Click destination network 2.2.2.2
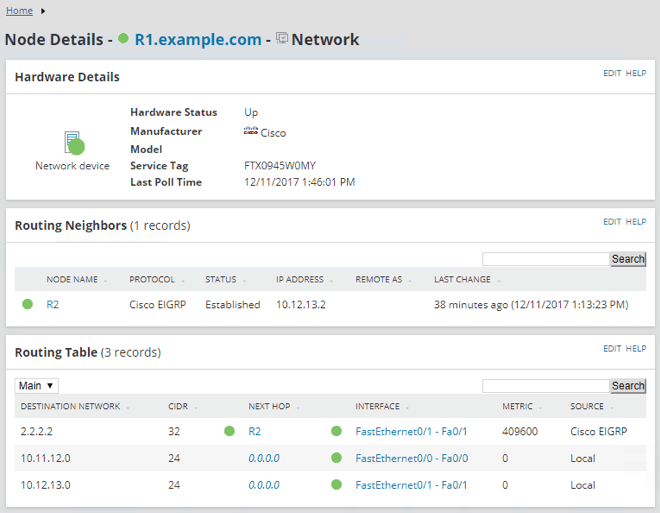 click(x=37, y=431)
